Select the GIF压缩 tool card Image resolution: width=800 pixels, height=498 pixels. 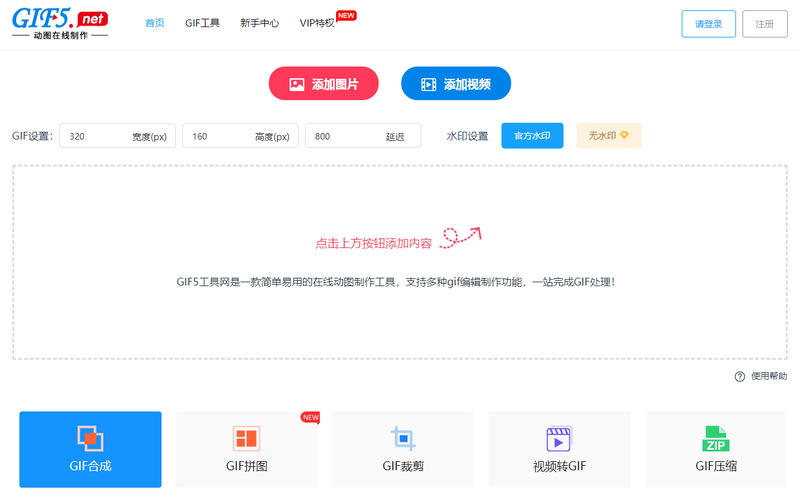pos(716,450)
